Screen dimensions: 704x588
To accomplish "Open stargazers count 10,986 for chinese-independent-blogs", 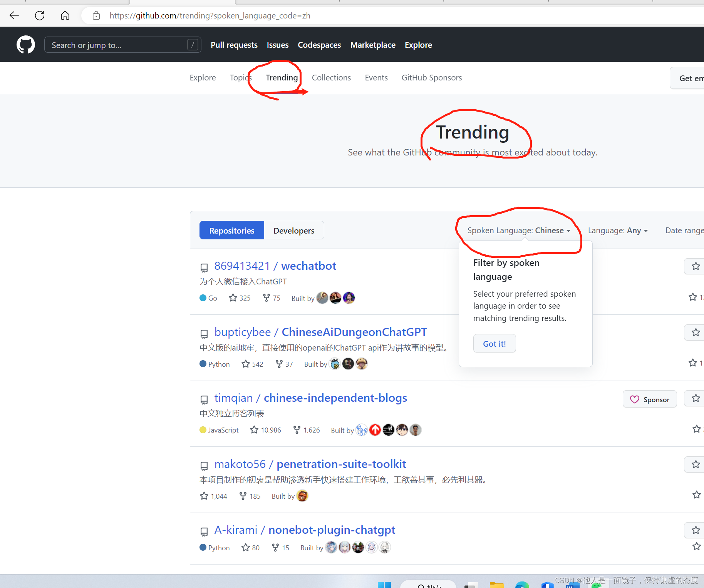I will click(265, 430).
